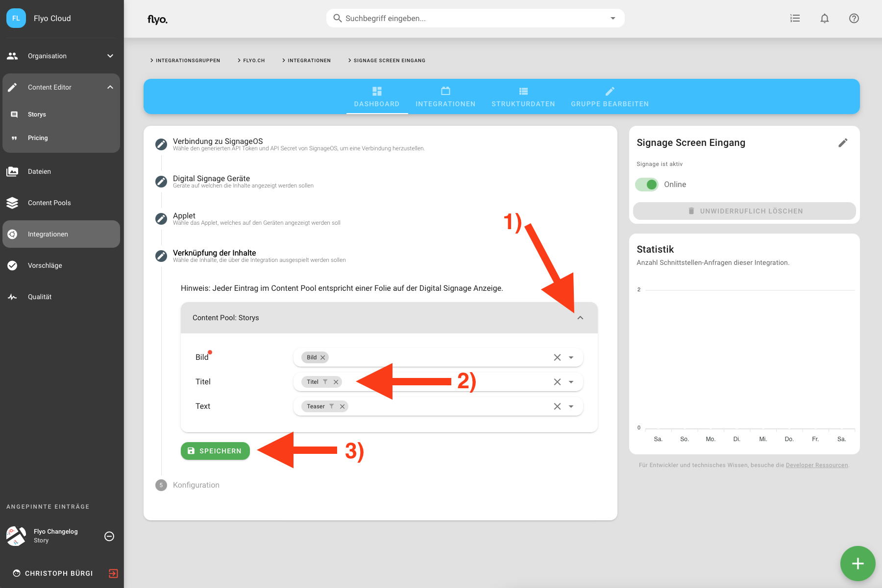Open the Bild field dropdown arrow
The width and height of the screenshot is (882, 588).
[x=571, y=357]
